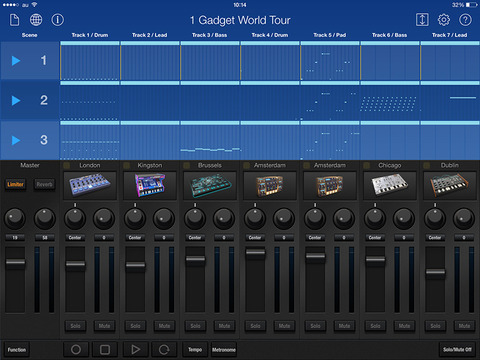Mute the London track
The image size is (480, 360).
[104, 326]
